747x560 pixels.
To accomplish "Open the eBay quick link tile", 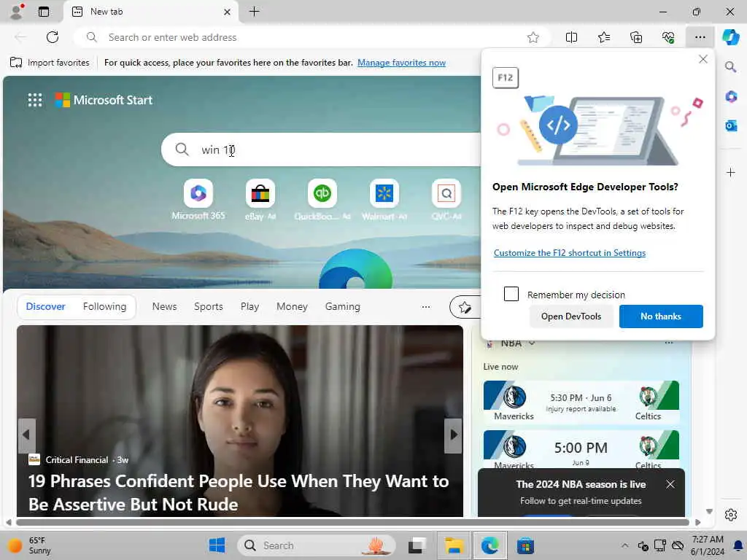I will 260,200.
